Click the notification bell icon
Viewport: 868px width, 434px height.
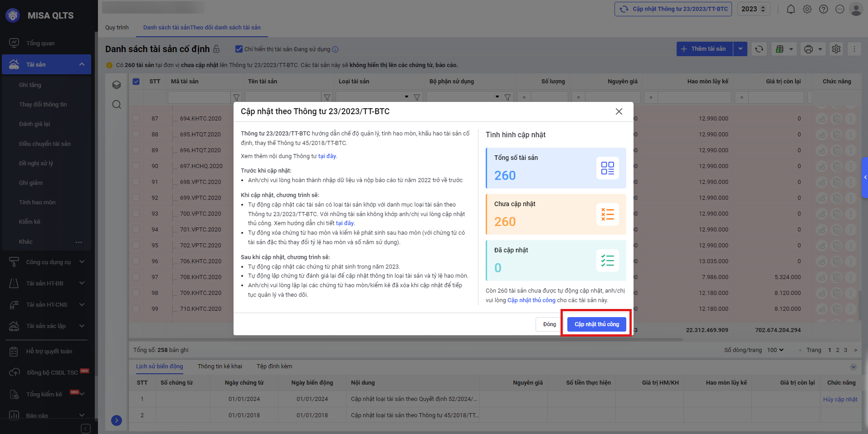[x=790, y=9]
